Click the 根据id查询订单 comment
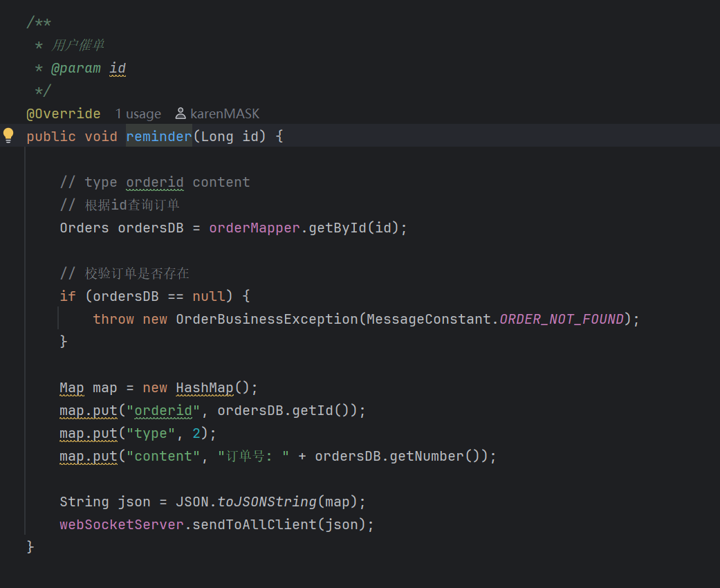 [x=120, y=205]
